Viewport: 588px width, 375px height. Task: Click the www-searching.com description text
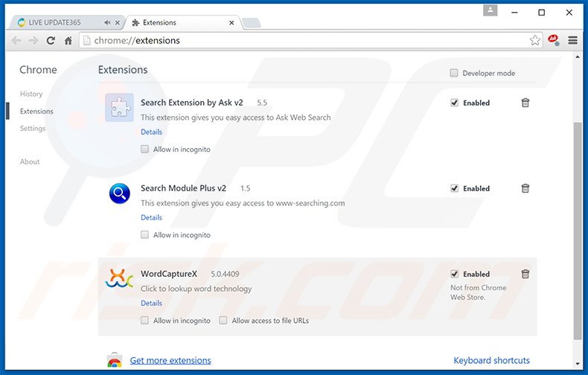[243, 203]
